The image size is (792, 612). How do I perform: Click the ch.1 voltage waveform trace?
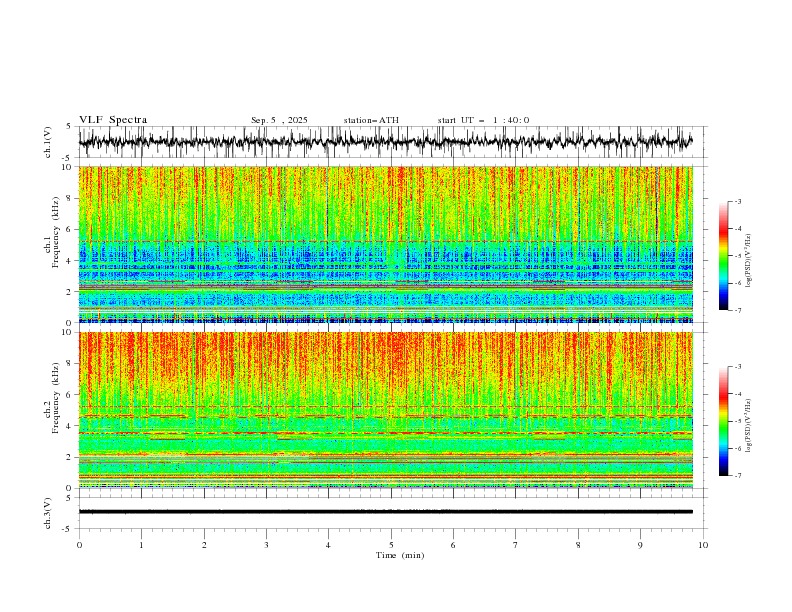click(x=385, y=142)
